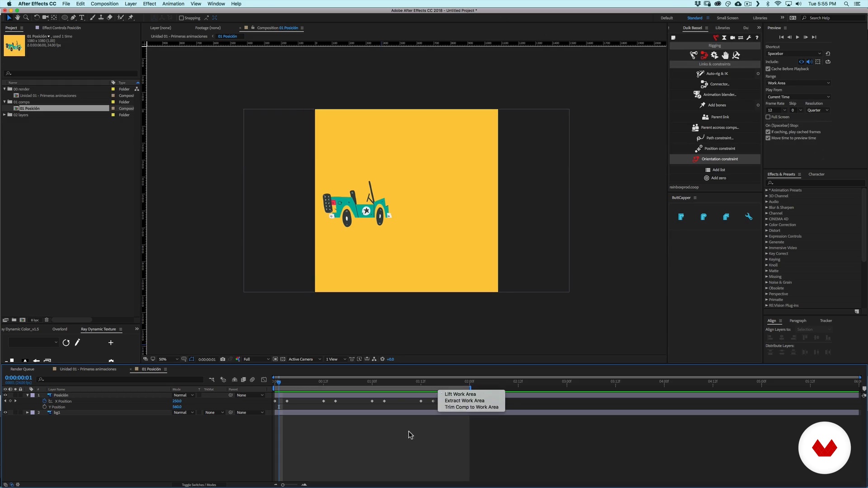Select the Eraser tool
Viewport: 868px width, 488px height.
(x=109, y=18)
